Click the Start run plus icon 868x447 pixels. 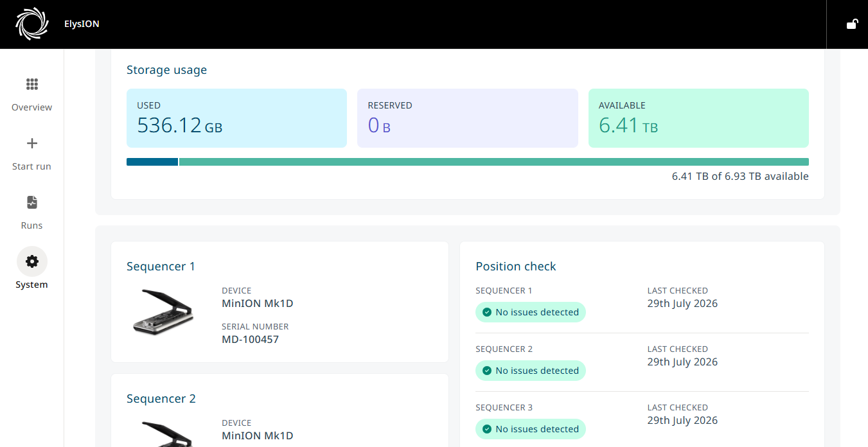[32, 143]
